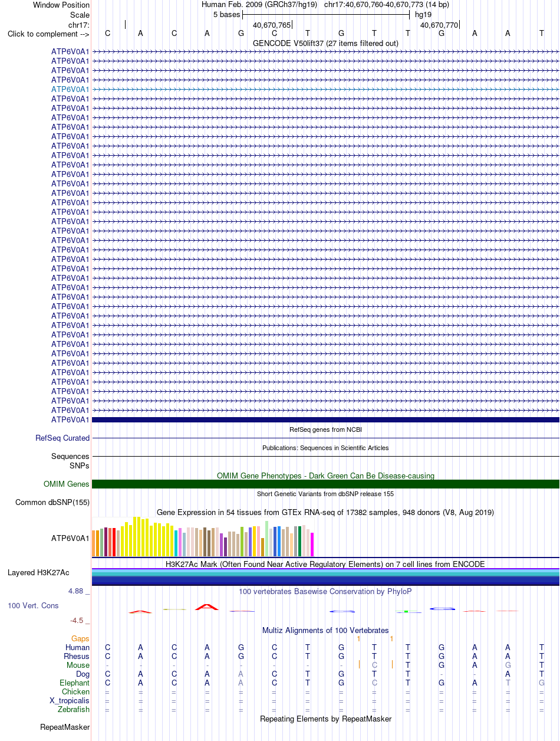Click the Mouse alignment row label

point(78,665)
